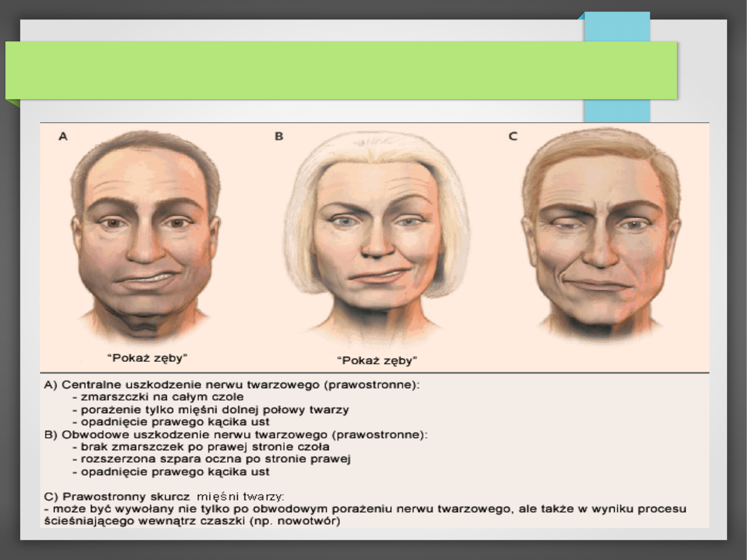Click the letter C label above third face
The width and height of the screenshot is (747, 560).
513,135
